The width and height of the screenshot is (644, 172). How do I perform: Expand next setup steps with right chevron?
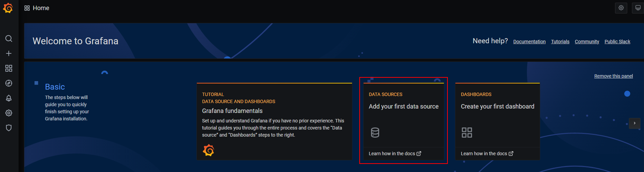tap(634, 123)
